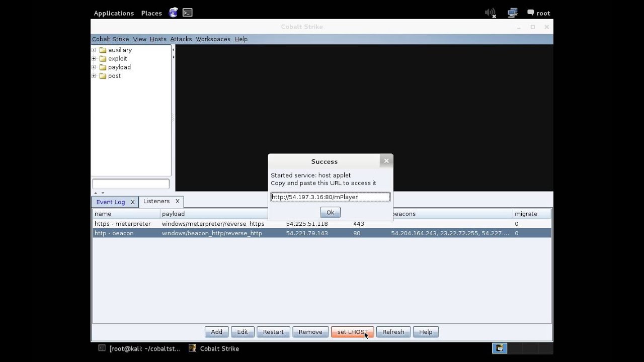
Task: Click the Refresh button
Action: (x=393, y=332)
